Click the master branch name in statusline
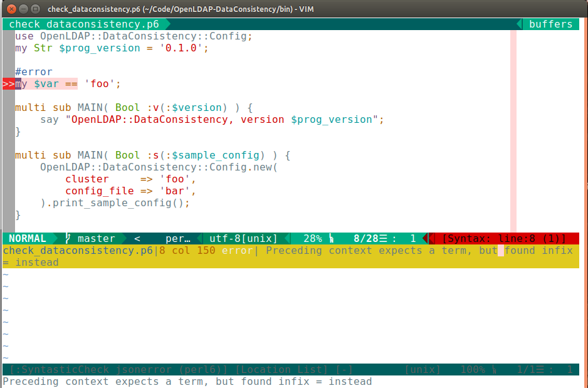Screen dimensions: 588x388 pos(96,239)
